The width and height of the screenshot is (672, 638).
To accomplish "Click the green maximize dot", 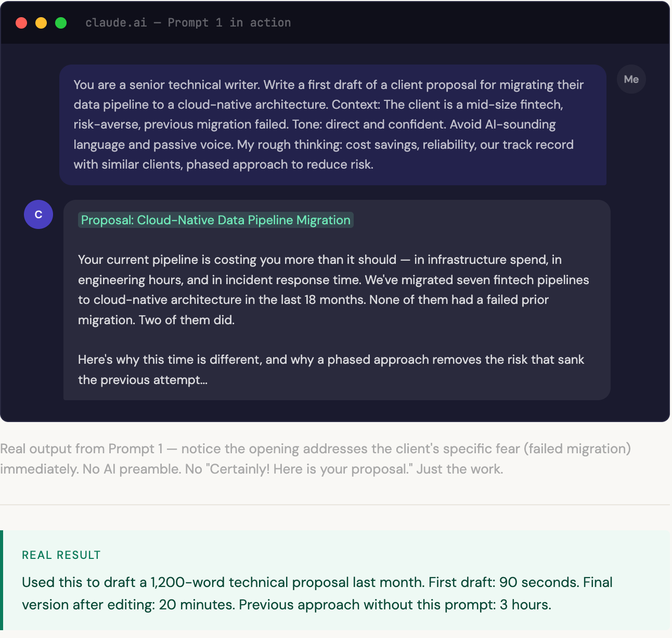I will pyautogui.click(x=61, y=23).
